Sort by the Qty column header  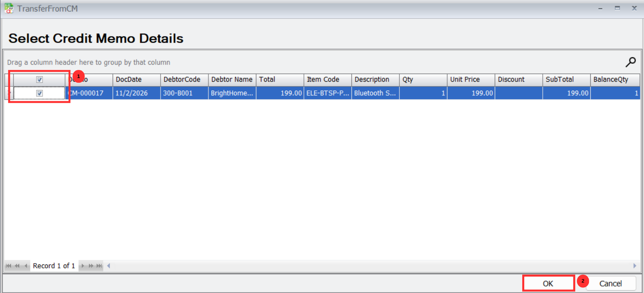click(423, 80)
